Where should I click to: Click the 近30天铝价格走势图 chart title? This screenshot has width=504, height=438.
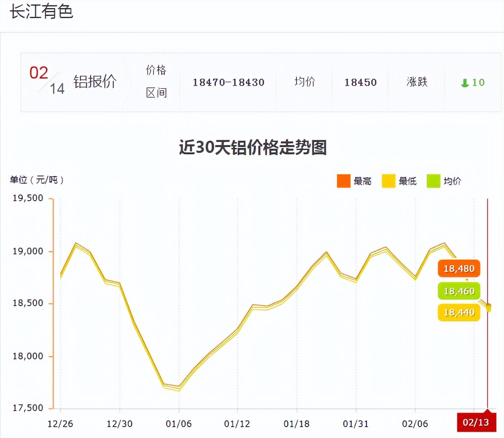253,148
